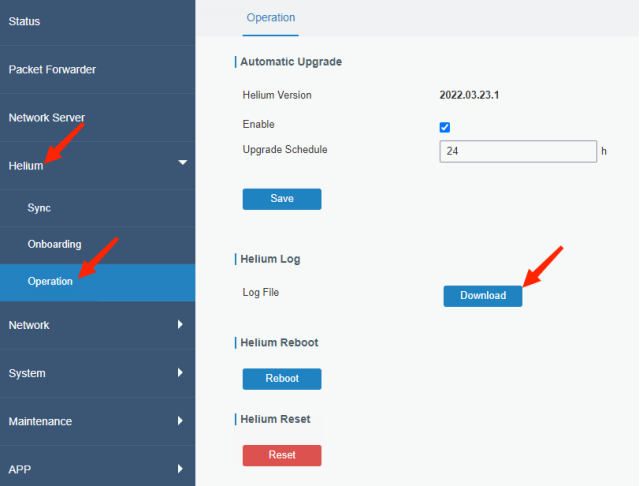Click the Helium Log heading
The width and height of the screenshot is (640, 486).
(x=270, y=259)
